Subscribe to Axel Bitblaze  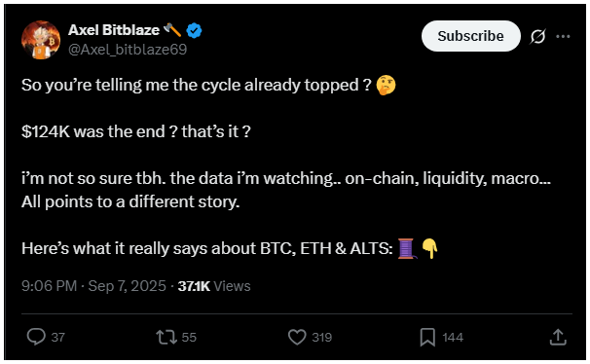tap(470, 36)
